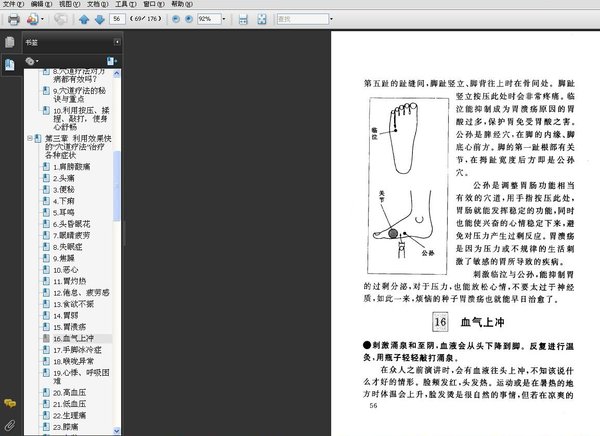
Task: Click the zoom in plus button
Action: (189, 19)
